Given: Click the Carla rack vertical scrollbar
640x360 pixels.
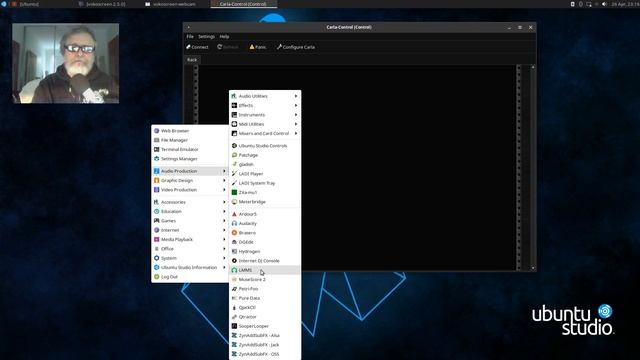Looking at the screenshot, I should tap(533, 167).
